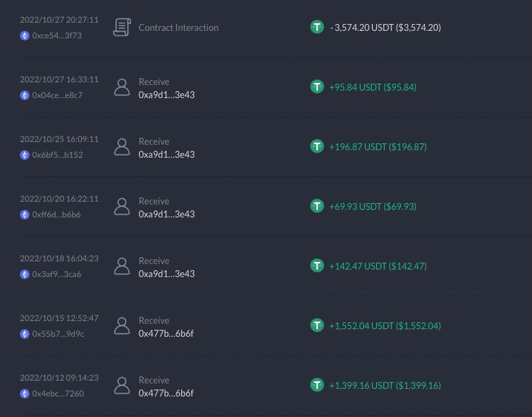Select the Contract Interaction label

178,27
